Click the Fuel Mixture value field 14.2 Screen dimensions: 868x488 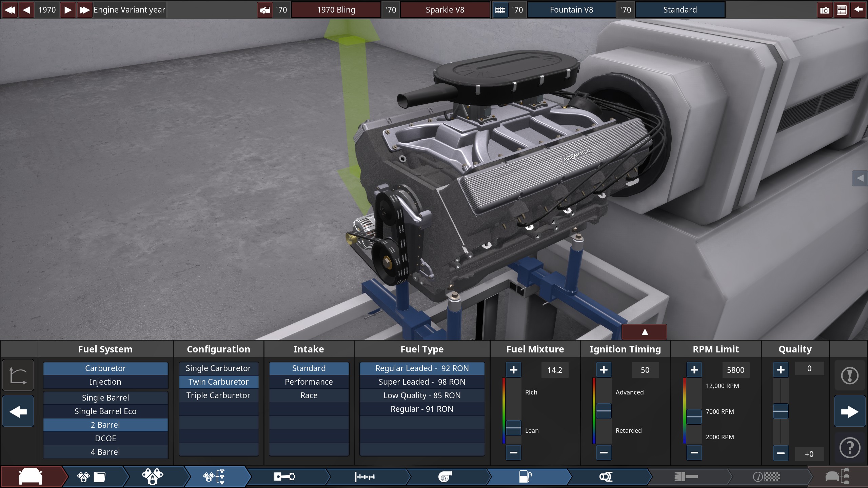(555, 370)
